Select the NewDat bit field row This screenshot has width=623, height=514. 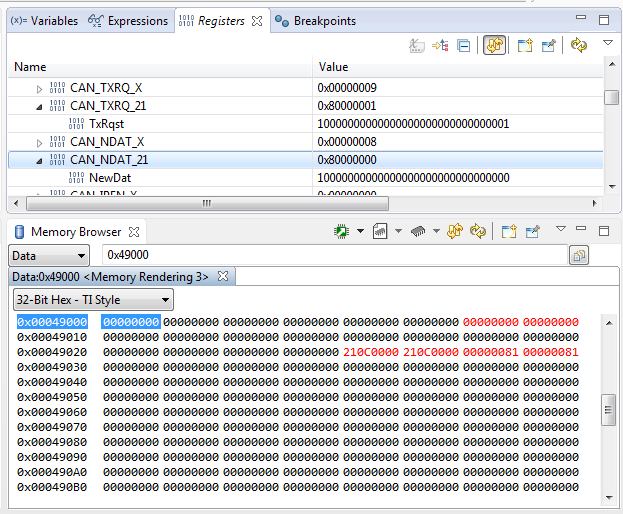(305, 178)
